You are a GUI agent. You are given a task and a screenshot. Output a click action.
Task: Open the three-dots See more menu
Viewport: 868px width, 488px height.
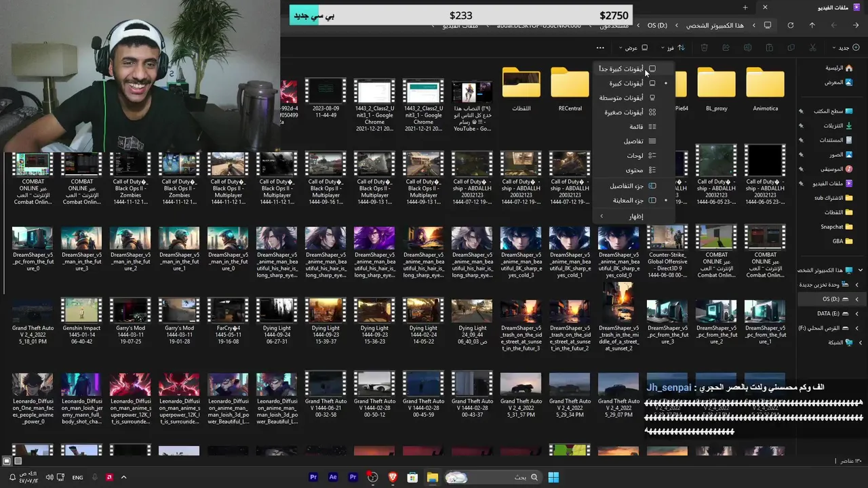click(x=600, y=47)
